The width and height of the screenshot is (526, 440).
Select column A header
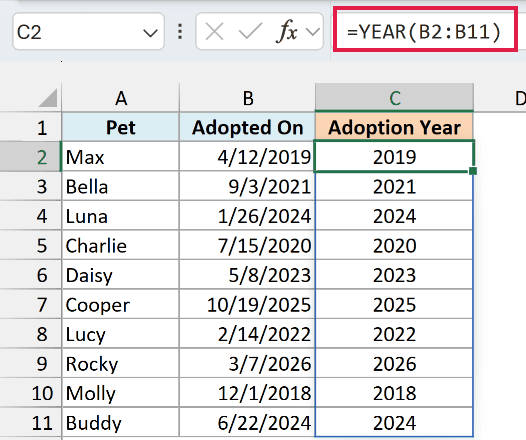(121, 98)
